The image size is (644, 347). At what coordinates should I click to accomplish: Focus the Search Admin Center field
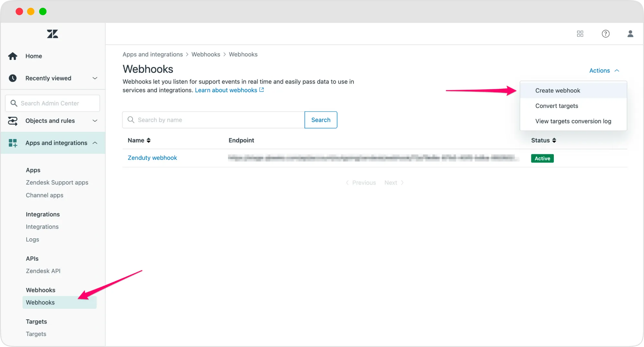point(52,103)
